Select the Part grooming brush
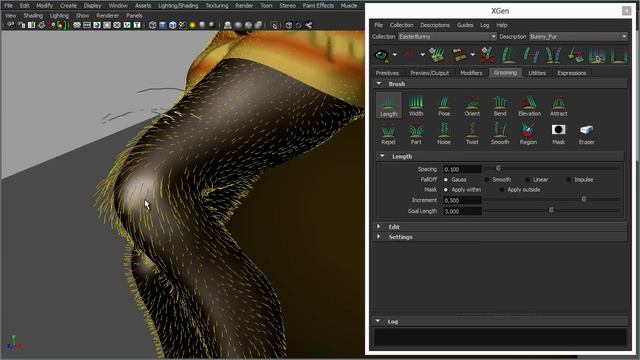The height and width of the screenshot is (360, 640). click(416, 134)
